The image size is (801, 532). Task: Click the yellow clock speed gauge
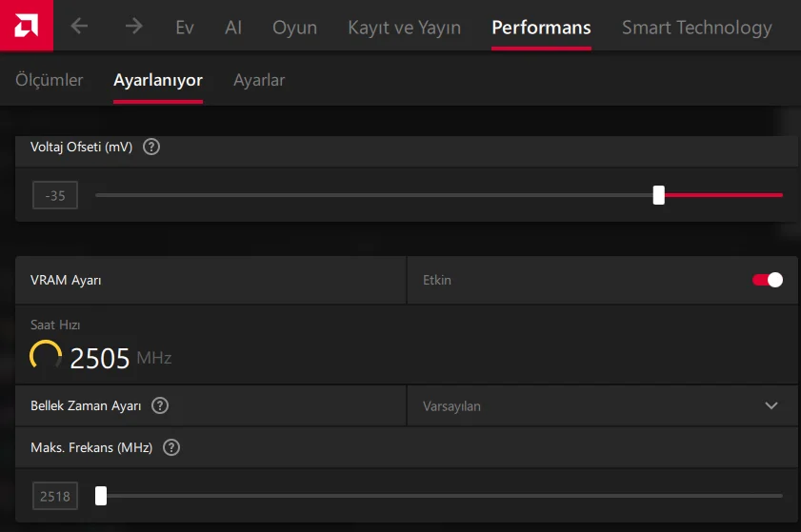[46, 355]
